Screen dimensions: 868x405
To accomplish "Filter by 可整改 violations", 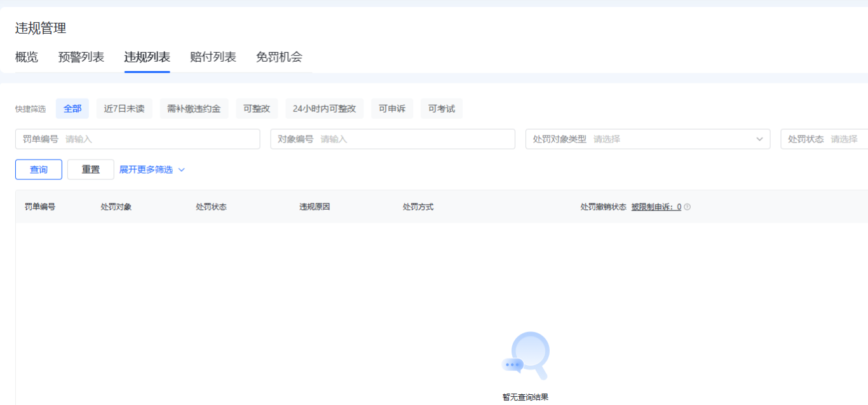I will click(257, 109).
